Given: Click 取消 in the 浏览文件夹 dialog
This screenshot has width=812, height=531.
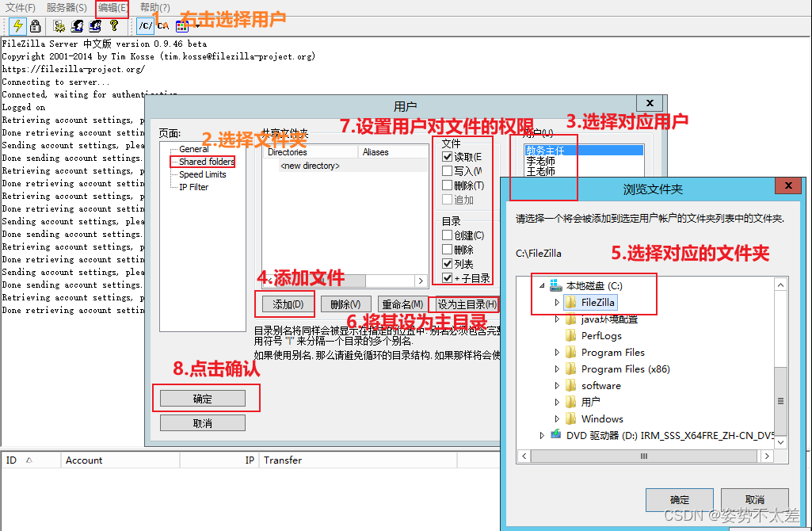Looking at the screenshot, I should (x=754, y=500).
